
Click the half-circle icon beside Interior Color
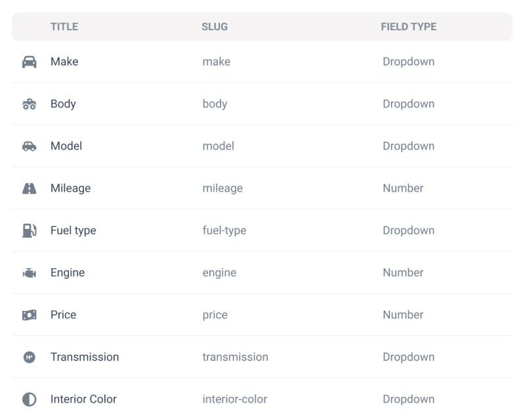pyautogui.click(x=30, y=399)
